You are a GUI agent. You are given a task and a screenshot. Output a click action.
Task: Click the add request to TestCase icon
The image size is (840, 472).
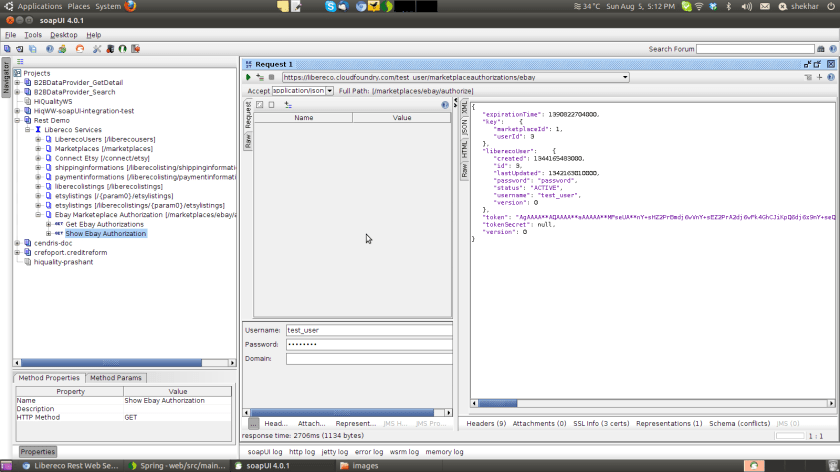point(260,77)
